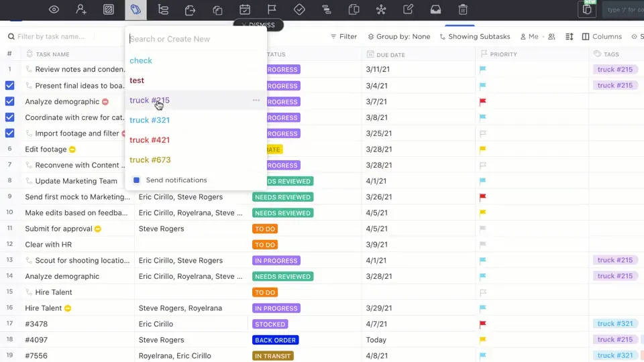Choose the truck #673 tag option
Image resolution: width=644 pixels, height=362 pixels.
[x=150, y=160]
